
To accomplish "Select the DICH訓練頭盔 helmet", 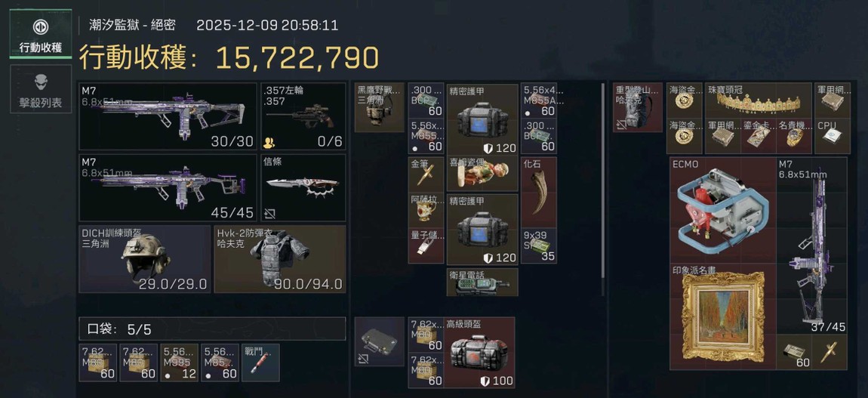I will tap(144, 258).
